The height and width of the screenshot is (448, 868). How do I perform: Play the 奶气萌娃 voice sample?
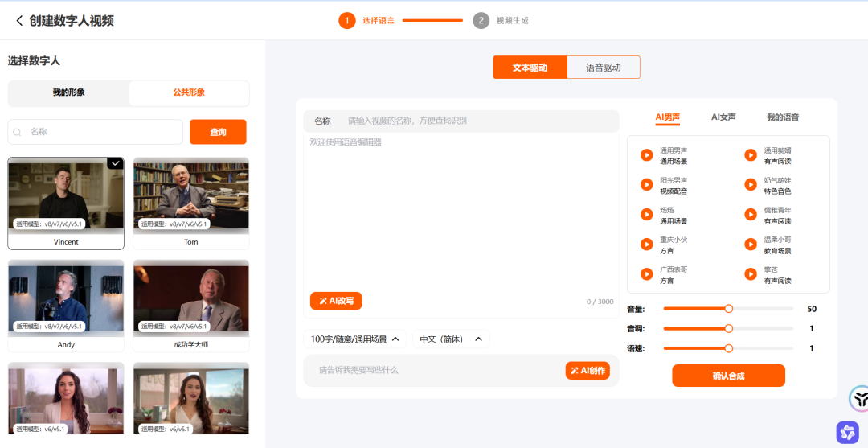click(x=751, y=185)
